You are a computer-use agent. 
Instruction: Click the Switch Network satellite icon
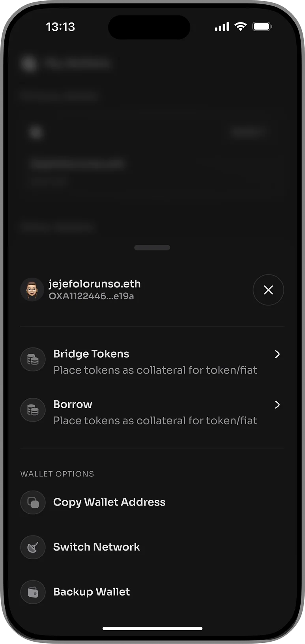(33, 547)
